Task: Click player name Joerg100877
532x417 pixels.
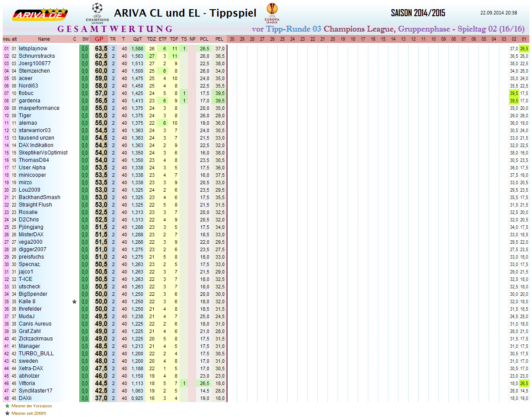Action: pyautogui.click(x=35, y=63)
